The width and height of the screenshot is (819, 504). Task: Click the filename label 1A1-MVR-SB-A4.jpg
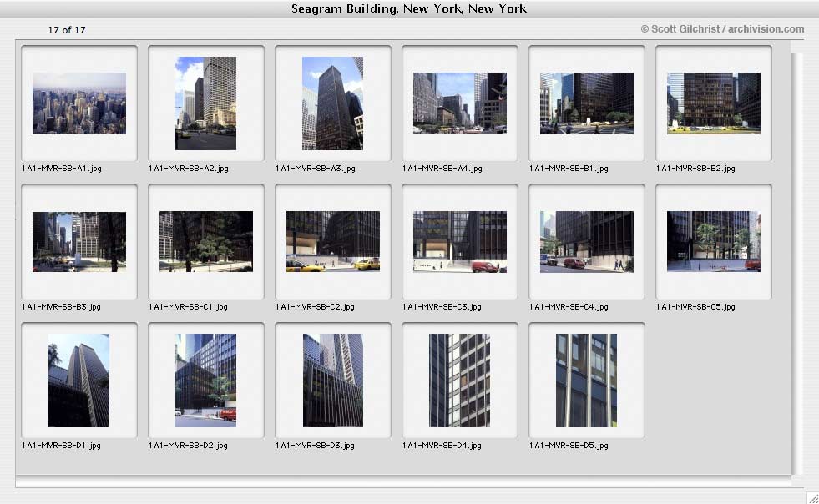pos(442,169)
